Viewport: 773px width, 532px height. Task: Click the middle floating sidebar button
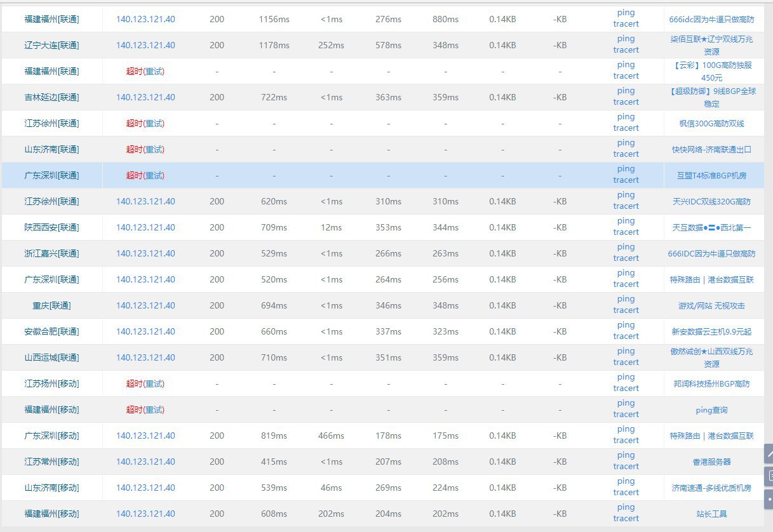(x=769, y=475)
